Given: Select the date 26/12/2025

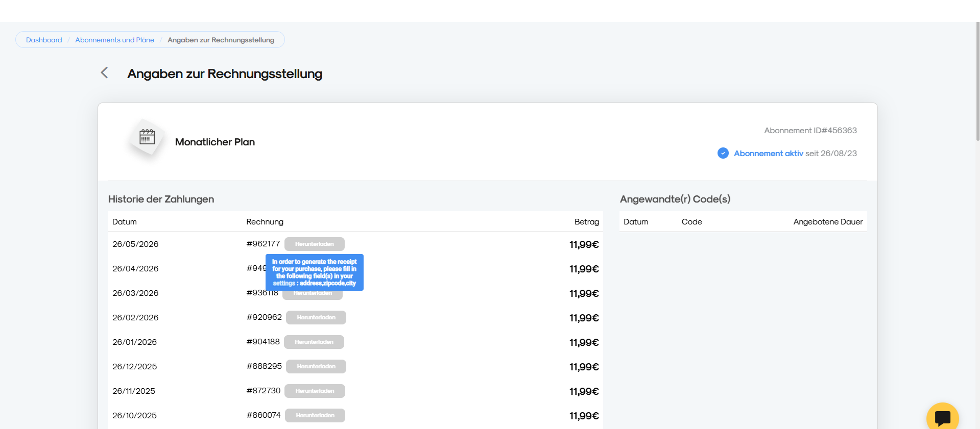Looking at the screenshot, I should [x=134, y=366].
